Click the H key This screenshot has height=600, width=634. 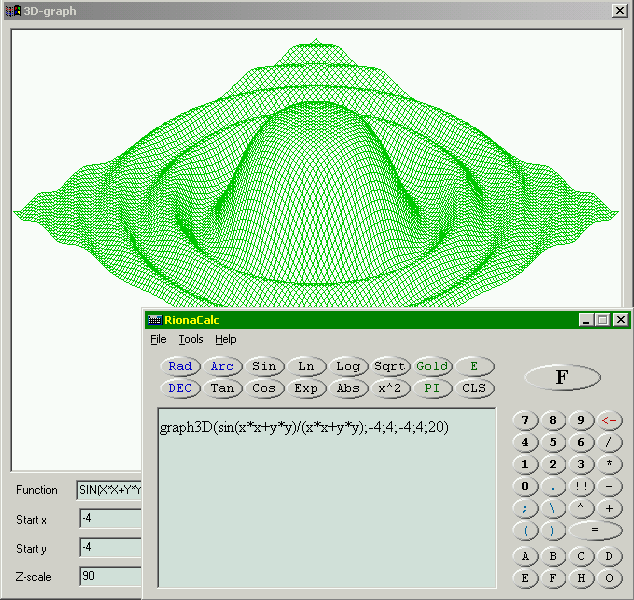click(x=581, y=579)
